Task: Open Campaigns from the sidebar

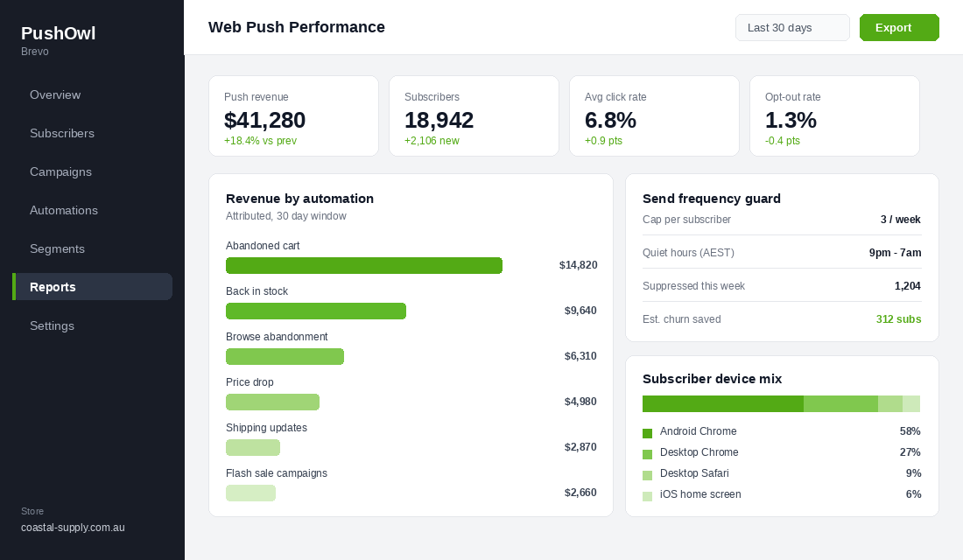Action: (92, 171)
